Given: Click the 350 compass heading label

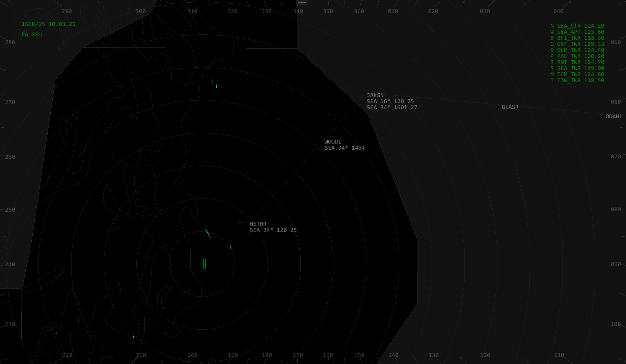Looking at the screenshot, I should (x=328, y=11).
